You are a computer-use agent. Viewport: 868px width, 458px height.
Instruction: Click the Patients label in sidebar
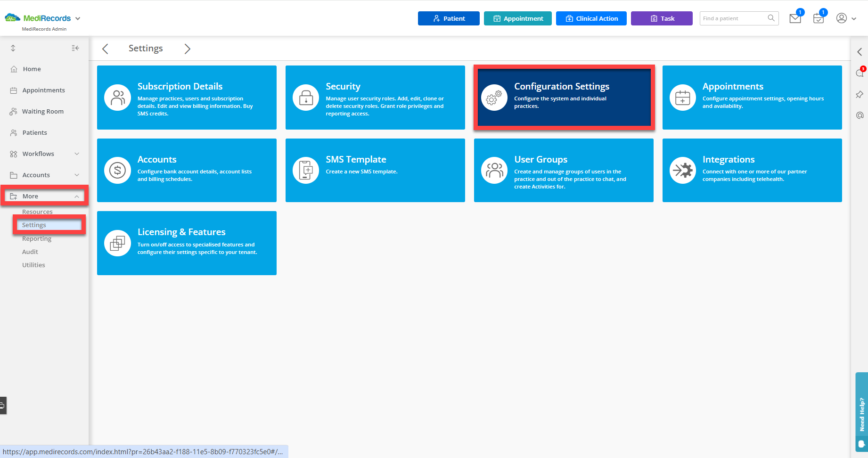click(35, 132)
